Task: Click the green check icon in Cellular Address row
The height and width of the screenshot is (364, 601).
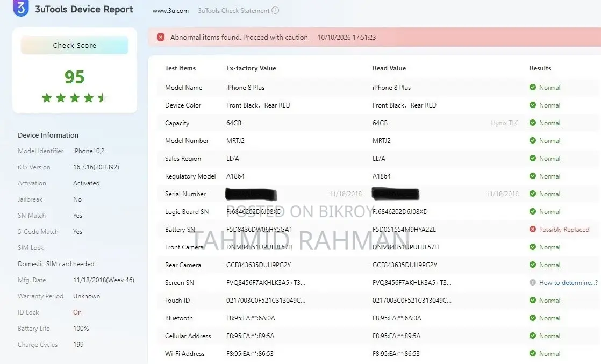Action: click(532, 336)
